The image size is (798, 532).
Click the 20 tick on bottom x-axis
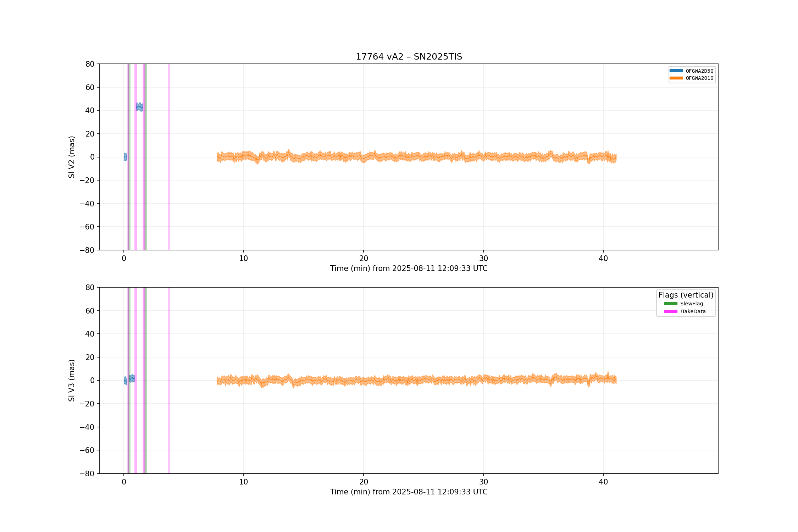pyautogui.click(x=364, y=482)
